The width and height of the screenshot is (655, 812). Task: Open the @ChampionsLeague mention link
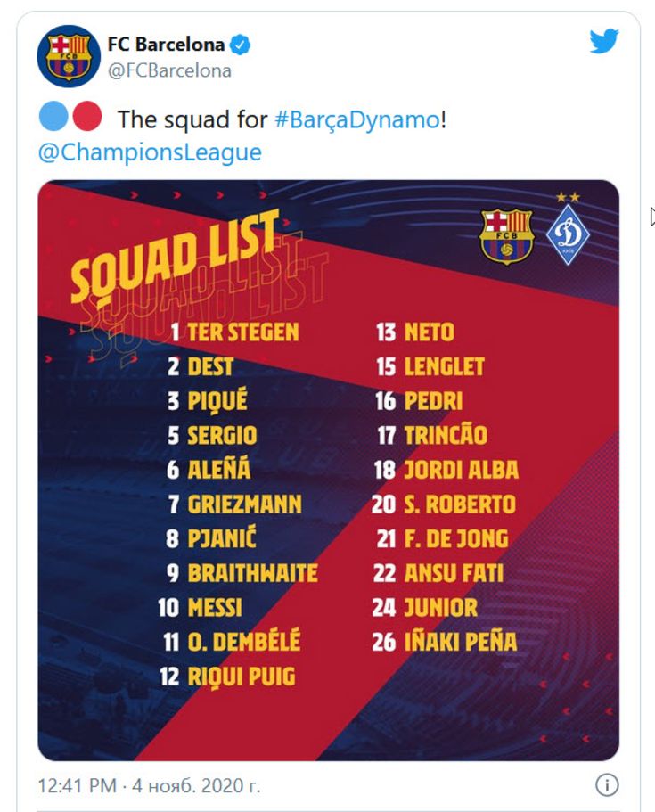click(150, 152)
